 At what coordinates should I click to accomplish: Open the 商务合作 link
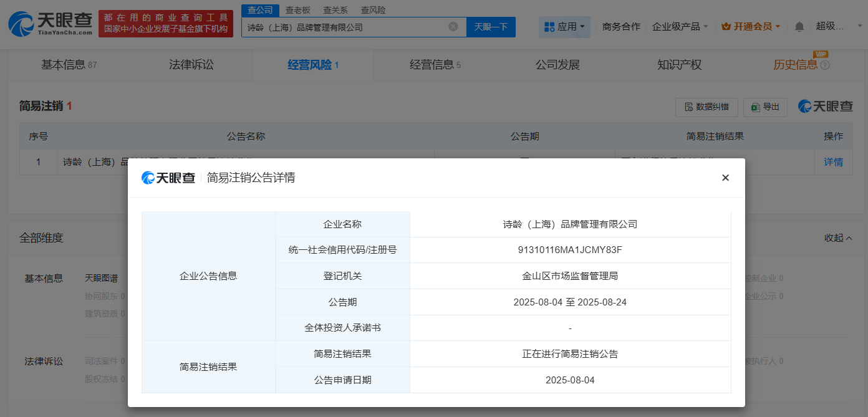tap(621, 27)
